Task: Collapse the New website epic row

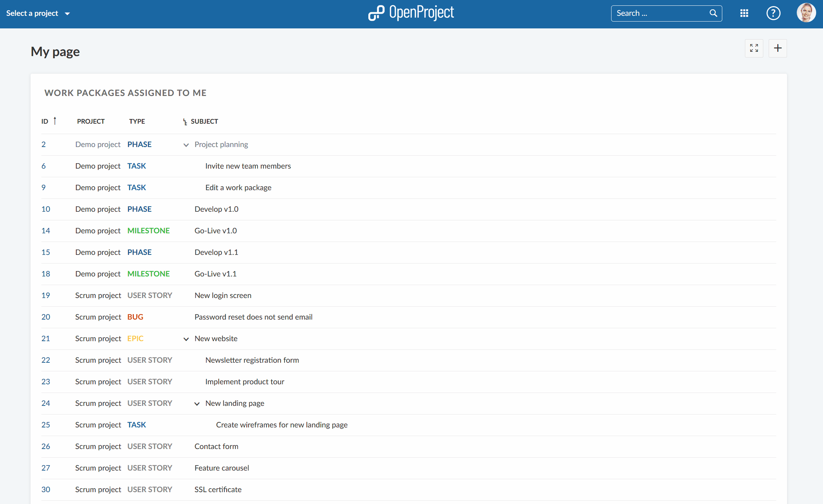Action: [x=186, y=338]
